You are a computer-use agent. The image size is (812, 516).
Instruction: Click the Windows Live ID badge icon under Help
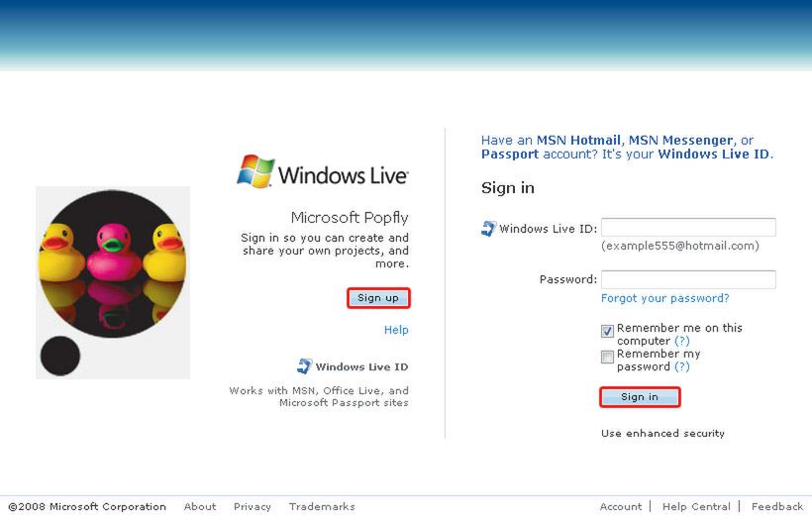coord(305,366)
